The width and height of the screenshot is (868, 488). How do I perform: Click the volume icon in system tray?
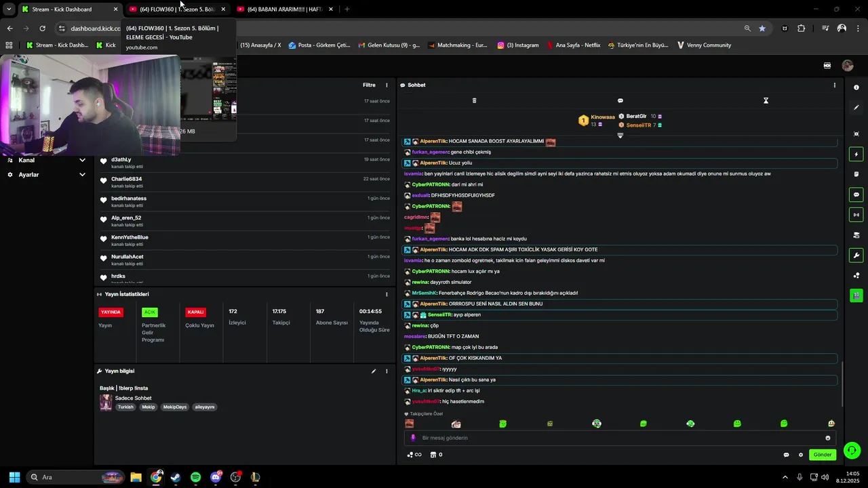(825, 477)
